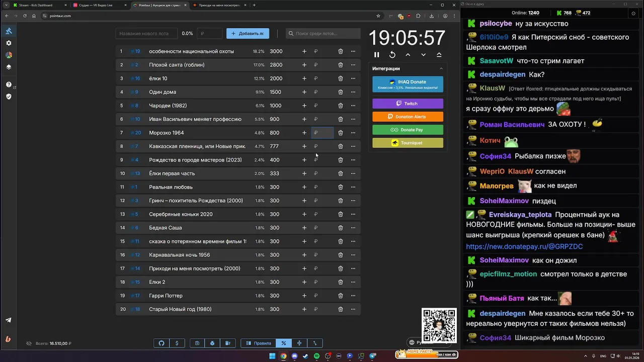Open the layers stack icon in sidebar
The image size is (644, 362).
9,67
